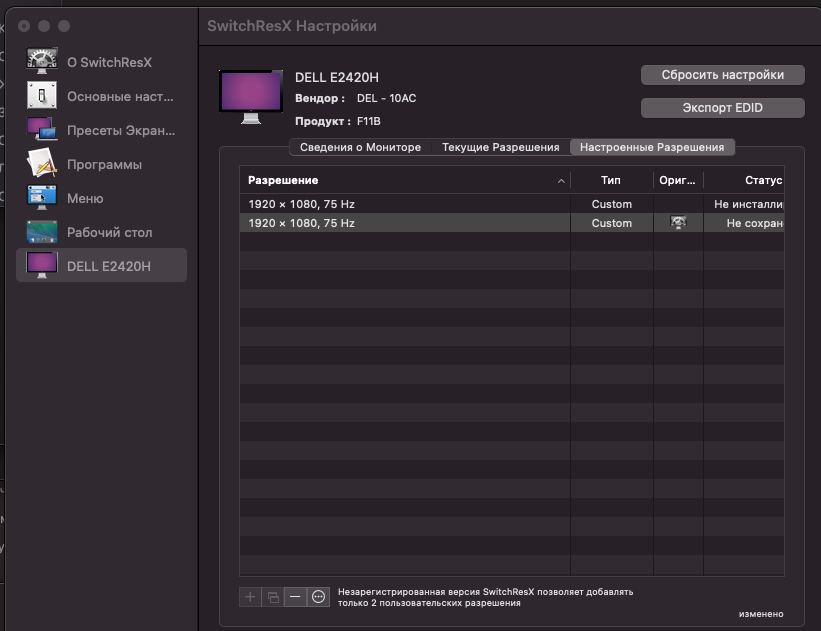Click the Рабочий стол desktop icon
This screenshot has width=821, height=631.
[42, 232]
